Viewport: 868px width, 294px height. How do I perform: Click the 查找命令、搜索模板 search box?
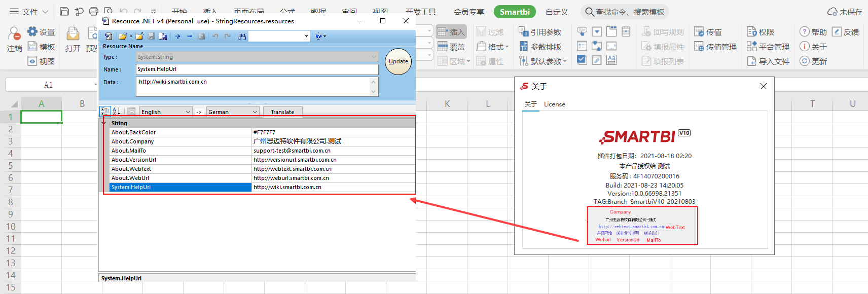coord(625,12)
